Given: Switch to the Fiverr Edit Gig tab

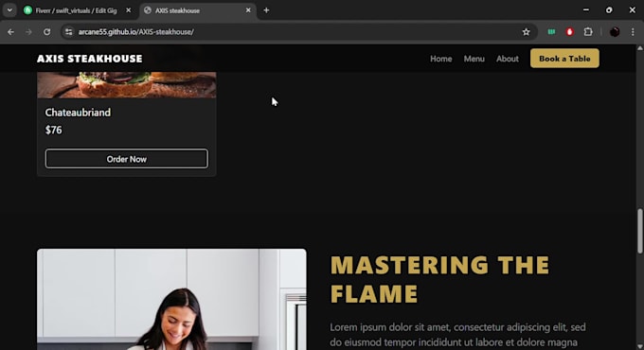Looking at the screenshot, I should click(76, 10).
